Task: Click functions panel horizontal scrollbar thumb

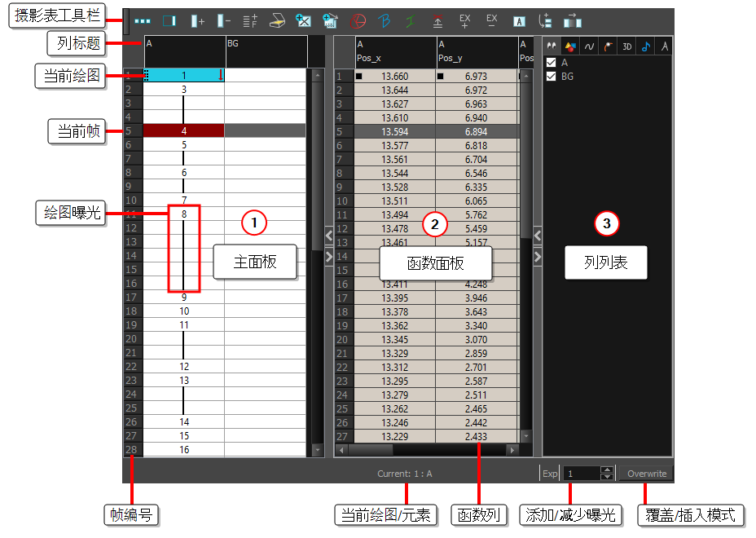Action: (x=371, y=450)
